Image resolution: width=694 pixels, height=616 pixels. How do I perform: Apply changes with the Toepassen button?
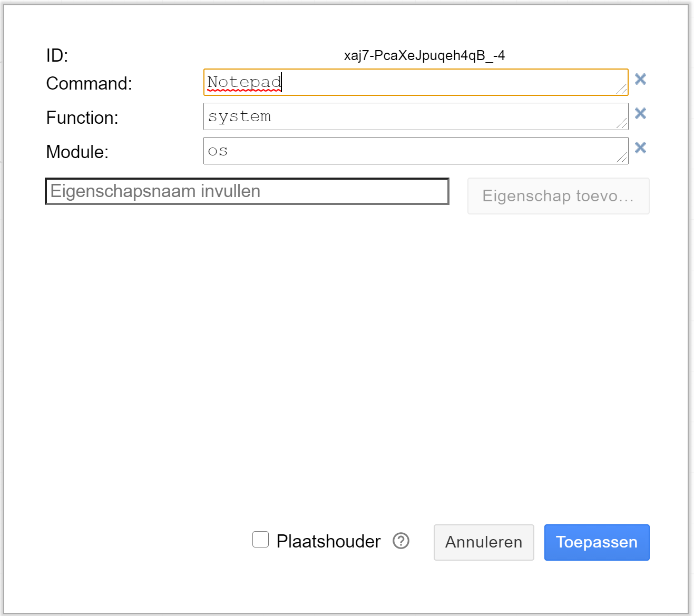coord(597,542)
